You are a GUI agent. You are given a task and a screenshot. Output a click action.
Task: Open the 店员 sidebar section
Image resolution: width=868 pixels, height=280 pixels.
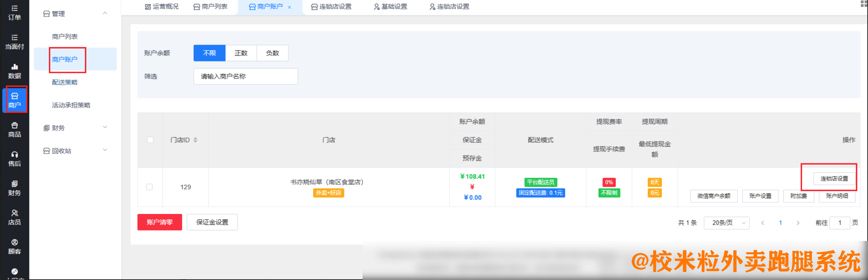(14, 217)
